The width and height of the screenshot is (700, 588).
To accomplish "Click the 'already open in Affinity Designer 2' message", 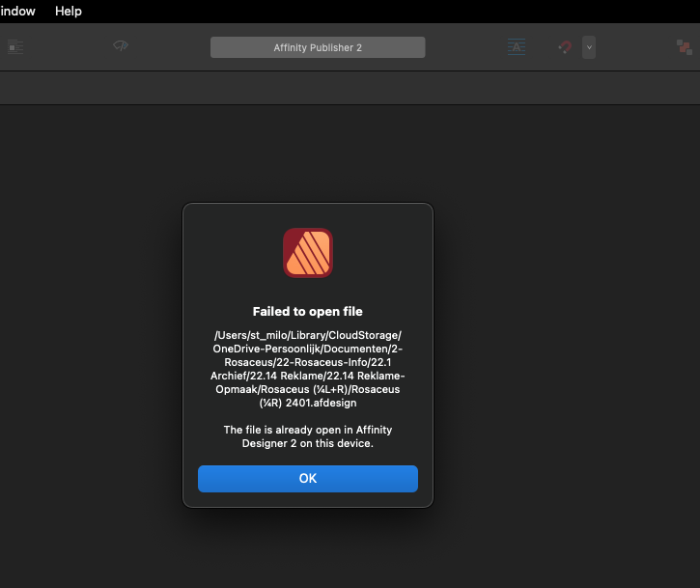I will pos(308,436).
